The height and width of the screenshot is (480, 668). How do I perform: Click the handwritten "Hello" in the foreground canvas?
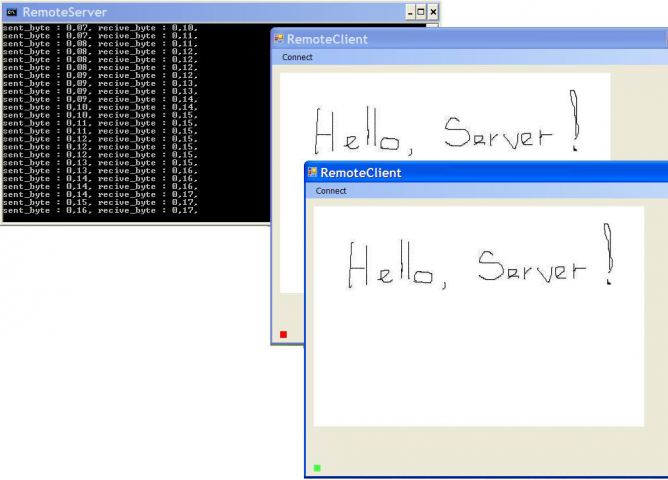(391, 264)
